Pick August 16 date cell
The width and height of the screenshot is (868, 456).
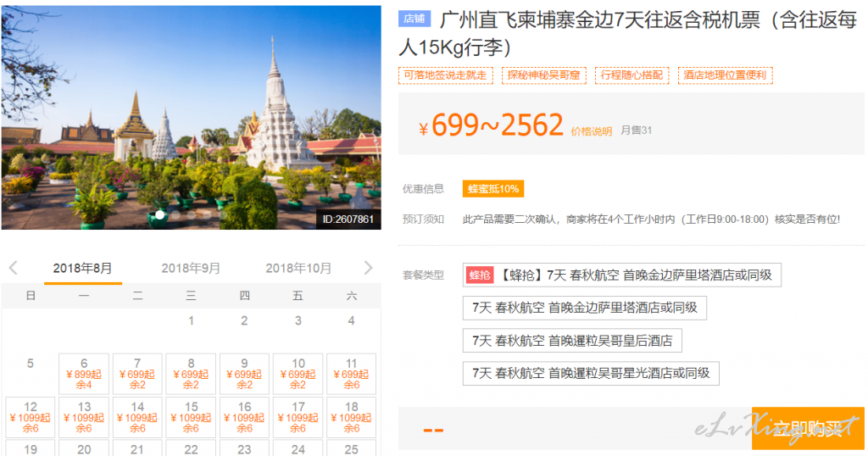244,417
